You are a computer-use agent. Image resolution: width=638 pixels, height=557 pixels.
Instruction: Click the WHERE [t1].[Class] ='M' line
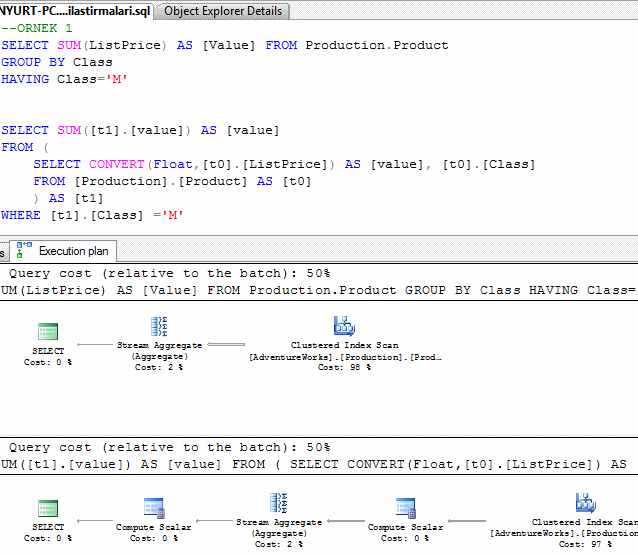point(92,215)
